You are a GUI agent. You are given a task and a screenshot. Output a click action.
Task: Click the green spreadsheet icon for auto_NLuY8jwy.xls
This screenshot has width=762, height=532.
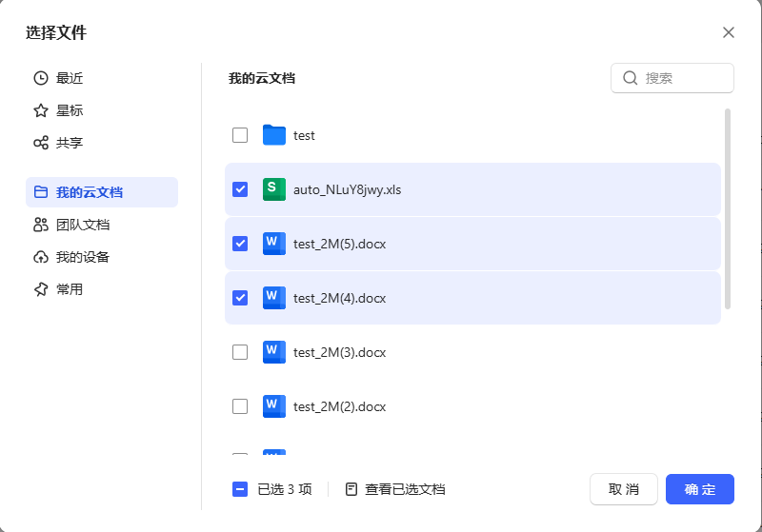coord(274,189)
